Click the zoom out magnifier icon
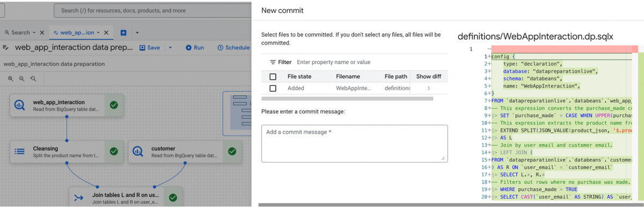Viewport: 644px width, 207px height. [22, 78]
